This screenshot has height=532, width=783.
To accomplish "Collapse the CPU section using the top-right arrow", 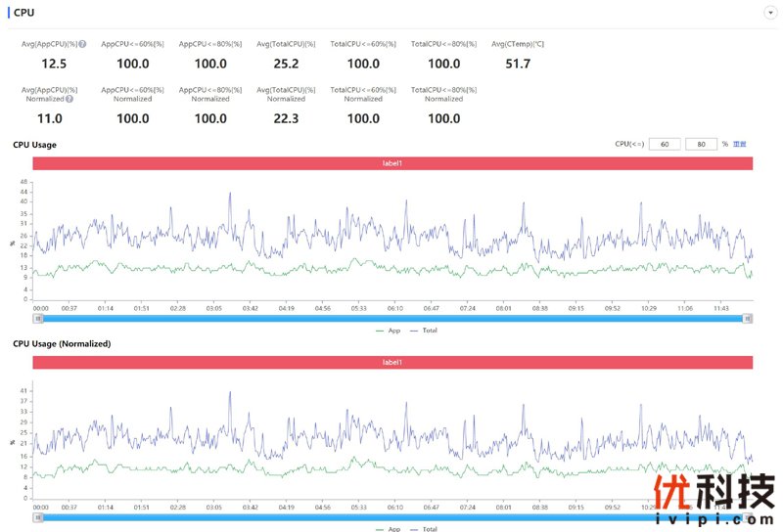I will 767,12.
